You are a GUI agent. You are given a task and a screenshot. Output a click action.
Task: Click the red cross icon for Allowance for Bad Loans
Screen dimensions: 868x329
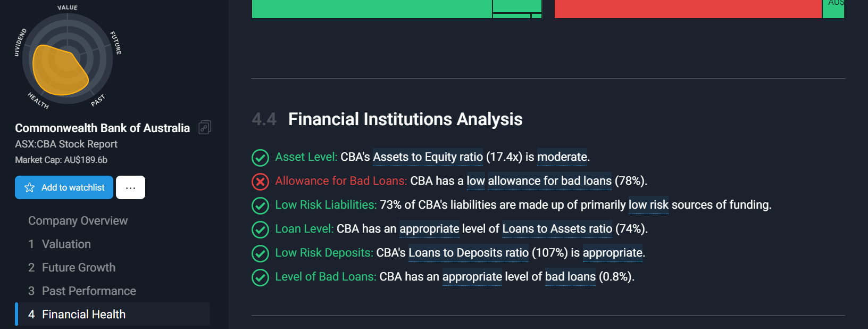pos(260,182)
